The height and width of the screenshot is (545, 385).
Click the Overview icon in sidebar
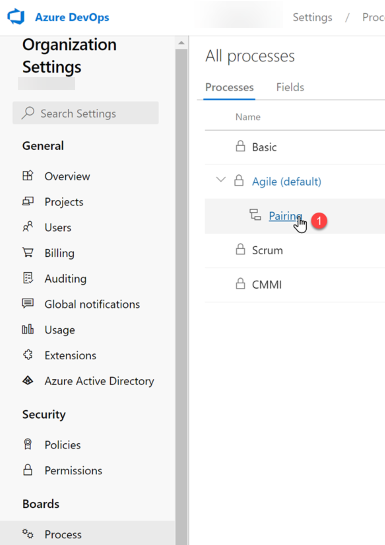(x=28, y=176)
